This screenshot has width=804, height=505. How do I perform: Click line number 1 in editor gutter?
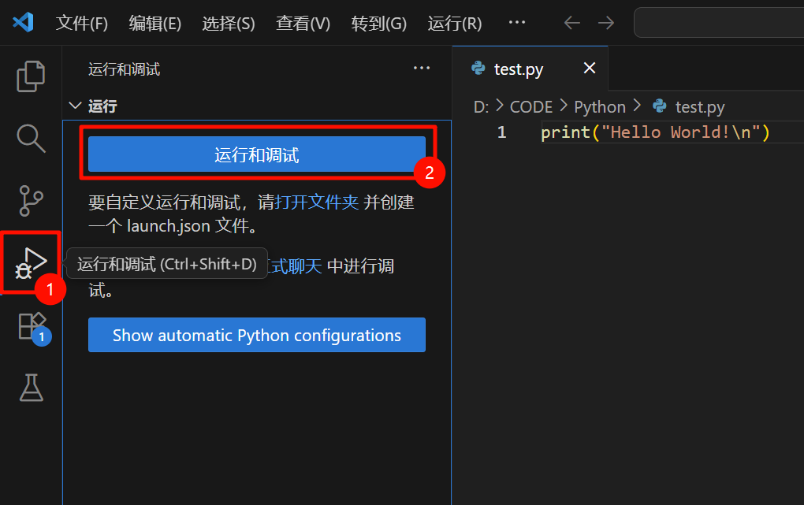point(501,132)
